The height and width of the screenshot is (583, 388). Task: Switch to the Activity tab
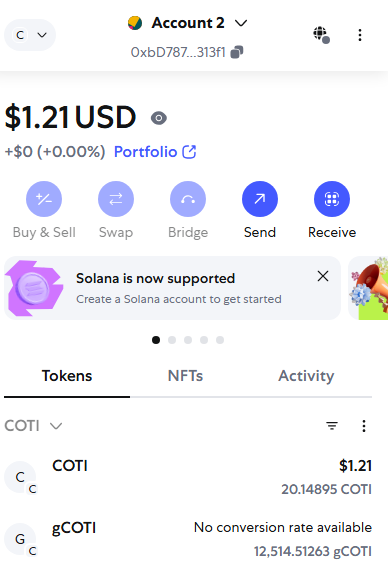(x=306, y=376)
